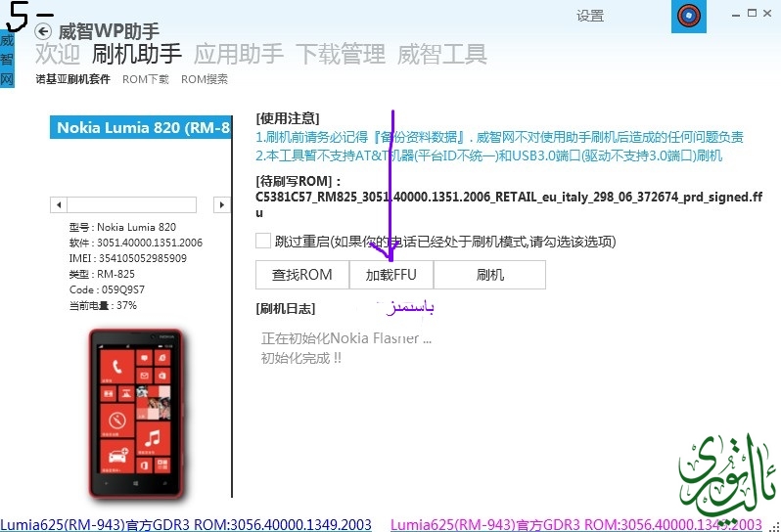
Task: Open the blue circular icon next to 设置
Action: point(688,16)
